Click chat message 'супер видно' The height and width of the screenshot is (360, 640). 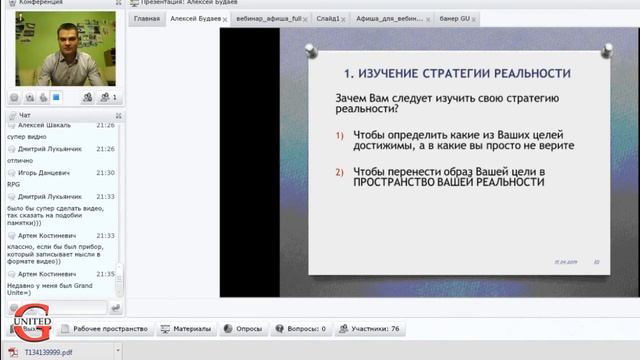27,137
